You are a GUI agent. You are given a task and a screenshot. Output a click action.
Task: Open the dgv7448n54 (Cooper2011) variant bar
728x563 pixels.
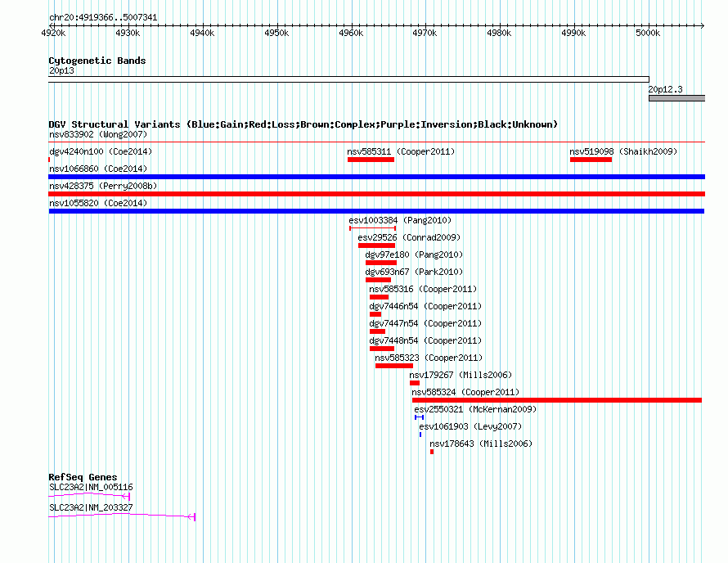click(382, 349)
